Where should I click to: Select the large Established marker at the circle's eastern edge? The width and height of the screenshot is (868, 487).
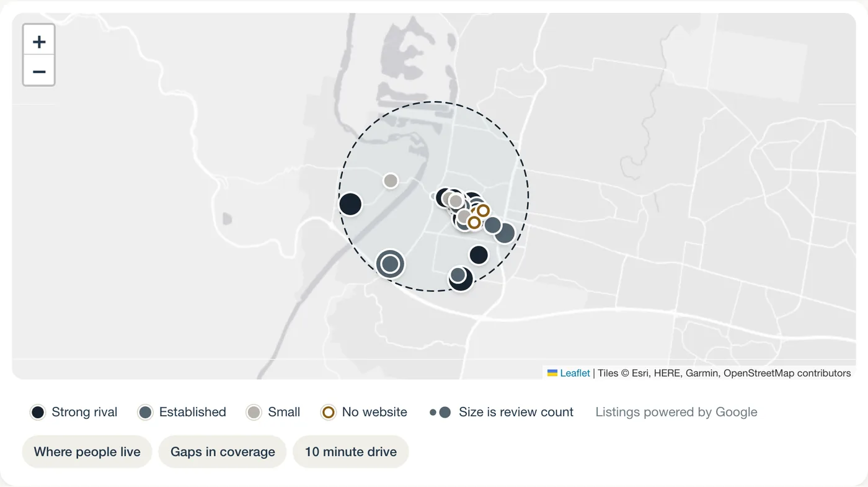(x=504, y=233)
